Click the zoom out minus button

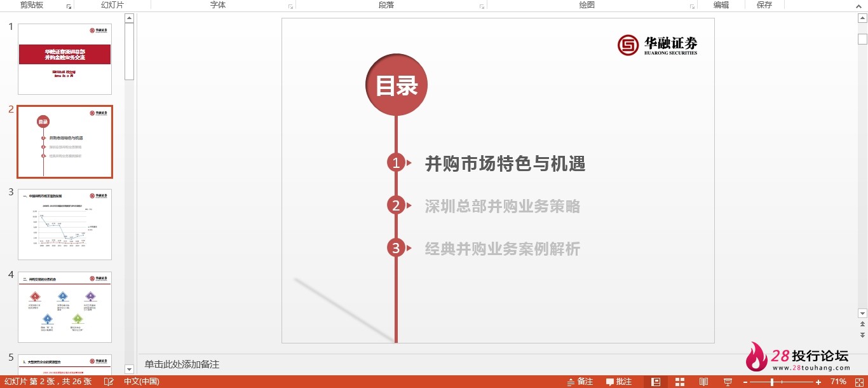745,382
